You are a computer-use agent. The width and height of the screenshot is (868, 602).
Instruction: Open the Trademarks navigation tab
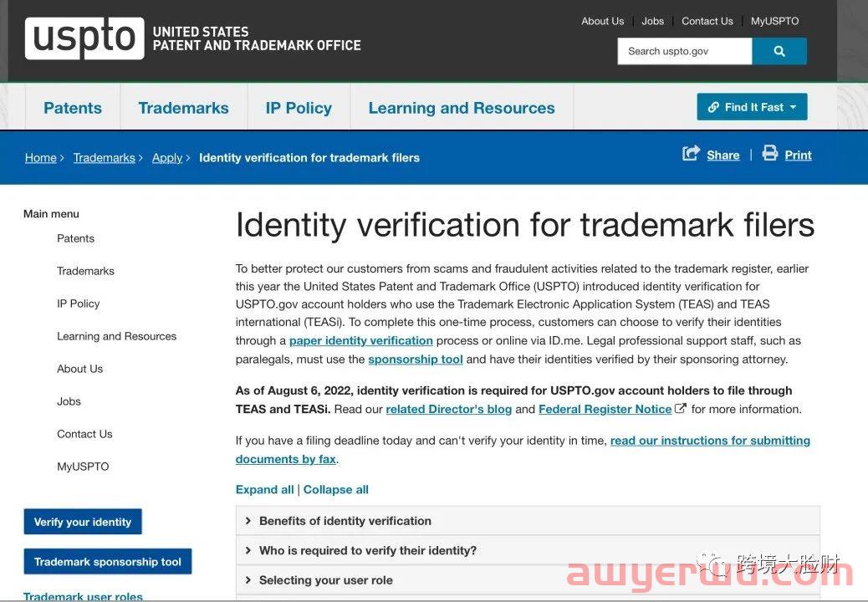click(x=183, y=108)
